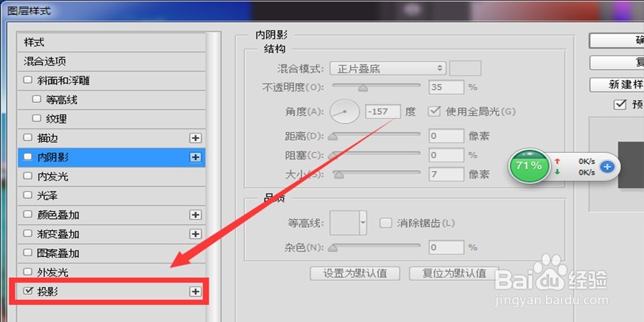Open the 混合模式 正片叠底 dropdown

click(388, 68)
